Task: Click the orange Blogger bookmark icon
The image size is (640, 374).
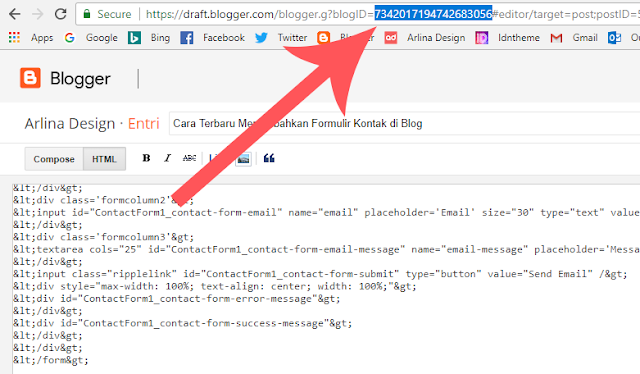Action: pos(323,38)
